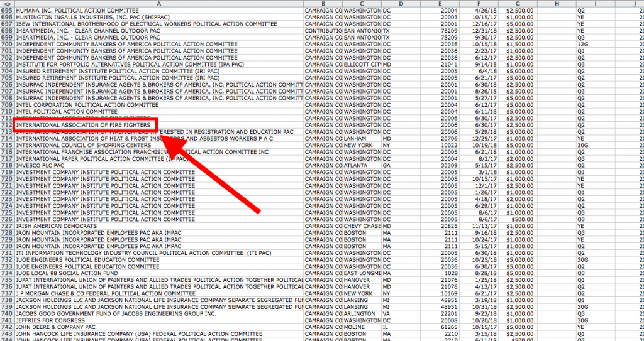Select column I header
Viewport: 644px width, 341px height.
pos(596,4)
